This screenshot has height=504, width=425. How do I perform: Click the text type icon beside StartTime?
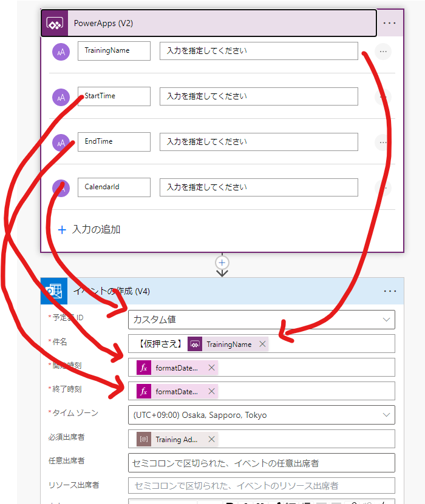(x=61, y=97)
